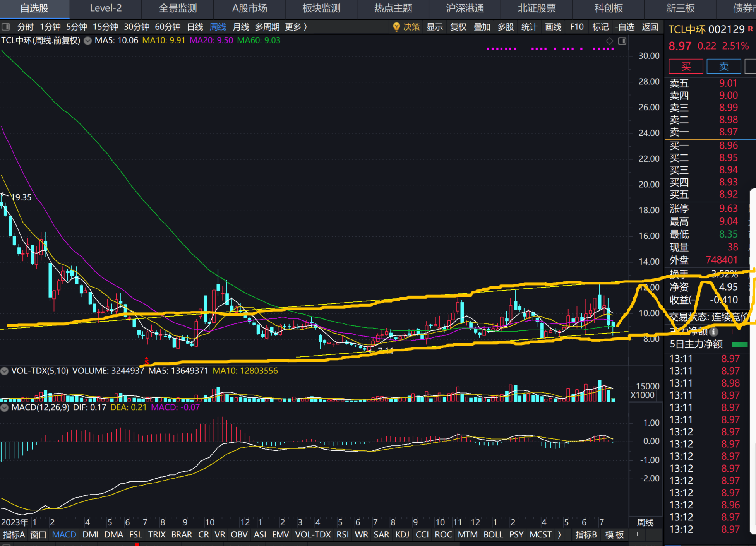This screenshot has height=546, width=756.
Task: Click the 统计 statistics button
Action: [529, 27]
